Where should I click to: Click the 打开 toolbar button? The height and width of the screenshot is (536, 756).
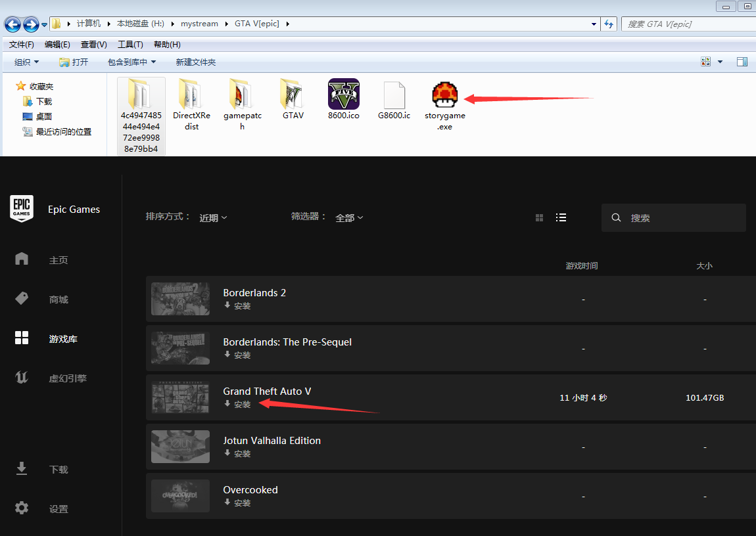74,62
